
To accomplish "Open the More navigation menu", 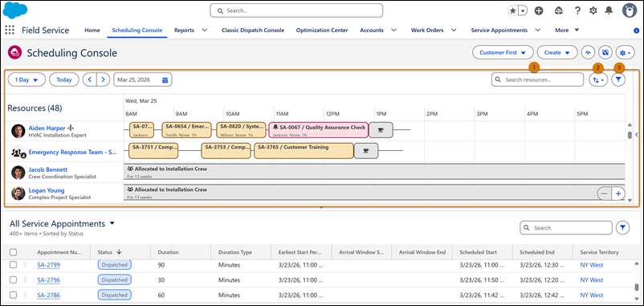I will click(x=567, y=30).
